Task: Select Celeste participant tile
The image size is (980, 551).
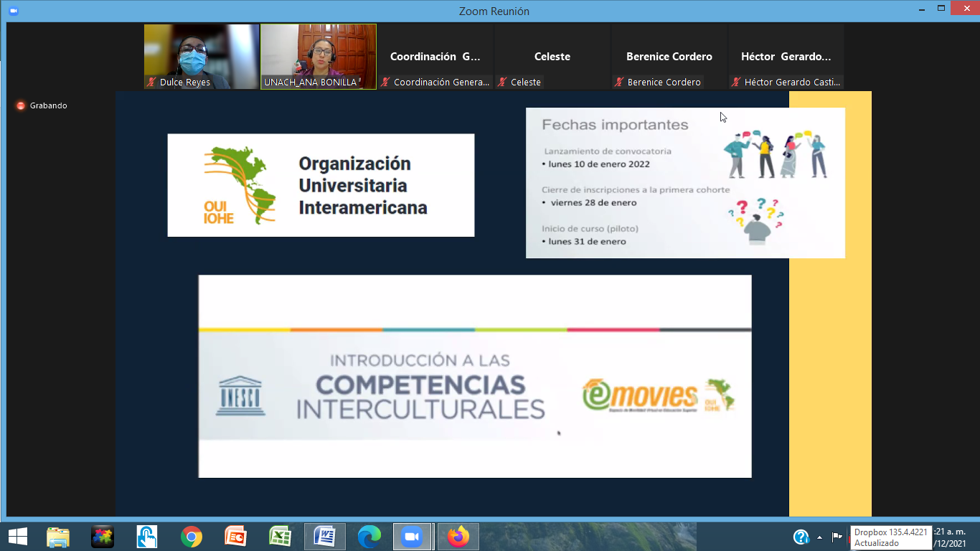Action: pos(552,57)
